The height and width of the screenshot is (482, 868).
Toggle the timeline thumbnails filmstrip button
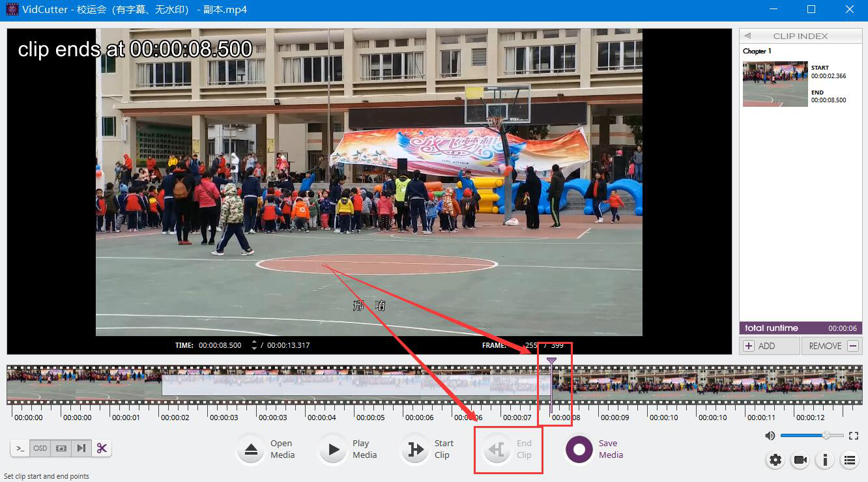(x=61, y=448)
